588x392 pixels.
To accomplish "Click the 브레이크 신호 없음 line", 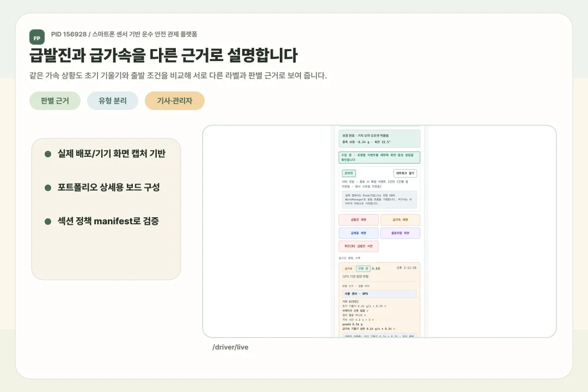I will (356, 310).
